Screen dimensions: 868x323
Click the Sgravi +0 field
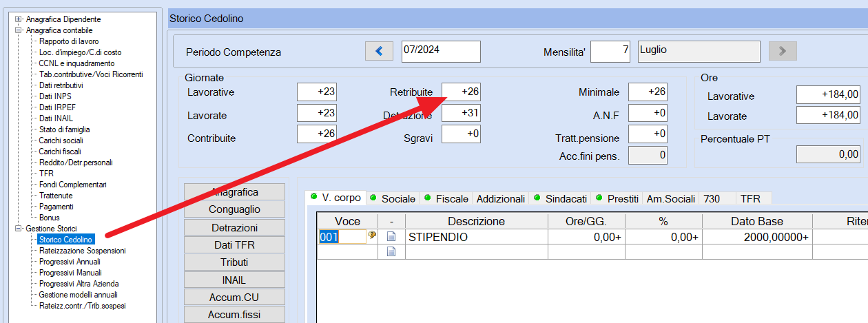[461, 134]
